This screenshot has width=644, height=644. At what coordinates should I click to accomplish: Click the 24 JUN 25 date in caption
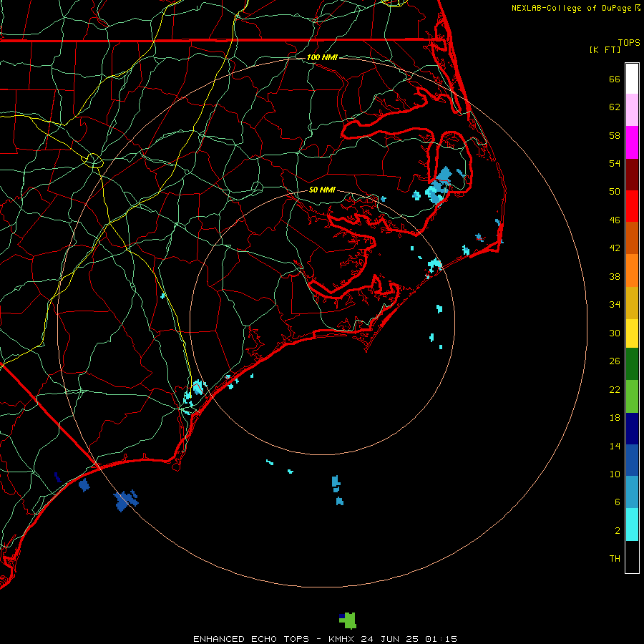pos(390,639)
